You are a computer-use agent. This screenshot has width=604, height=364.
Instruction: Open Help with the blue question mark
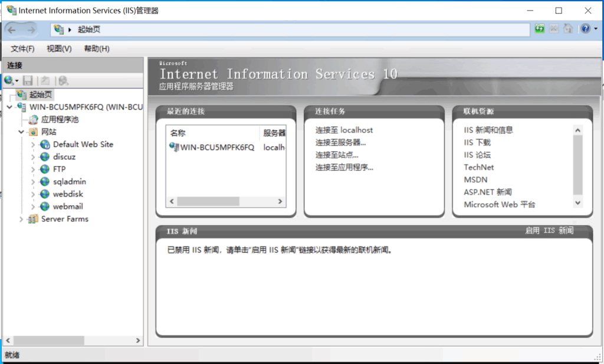point(586,28)
